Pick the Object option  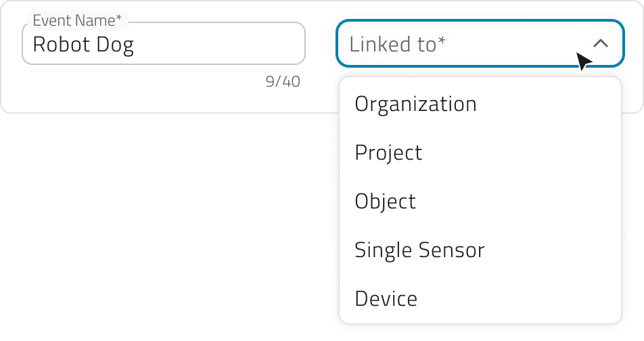385,202
